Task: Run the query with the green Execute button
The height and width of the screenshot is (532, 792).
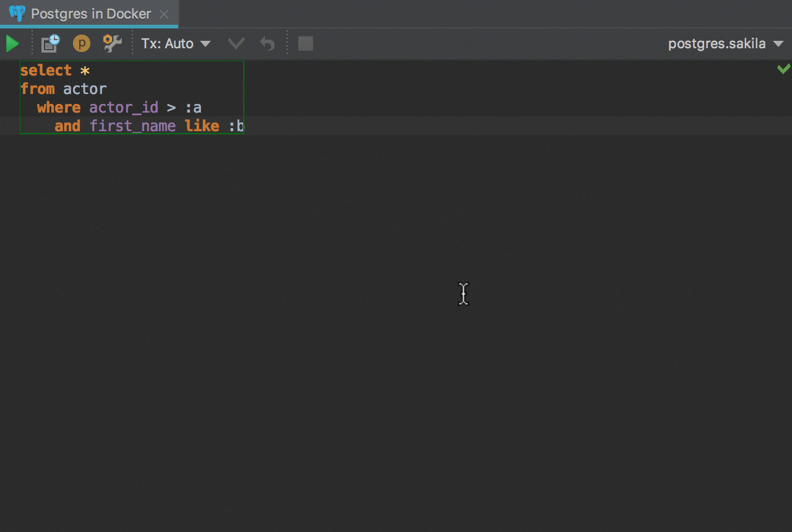Action: (12, 44)
